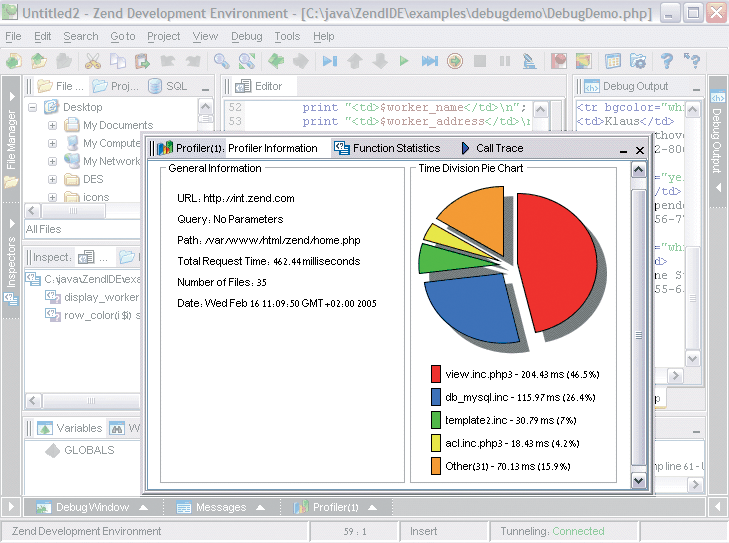Switch to the Function Statistics tab

pos(387,148)
